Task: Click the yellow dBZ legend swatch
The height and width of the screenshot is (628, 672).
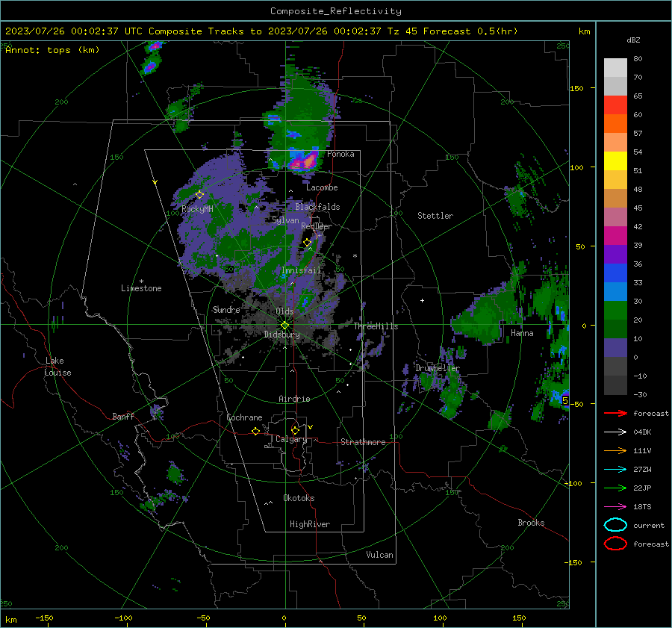Action: click(x=615, y=161)
